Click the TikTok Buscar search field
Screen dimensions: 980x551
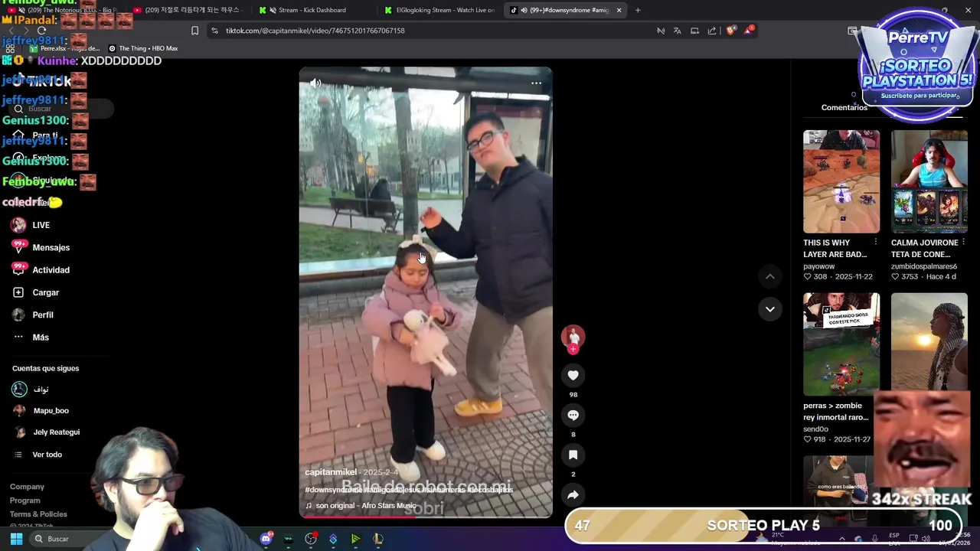[x=61, y=109]
